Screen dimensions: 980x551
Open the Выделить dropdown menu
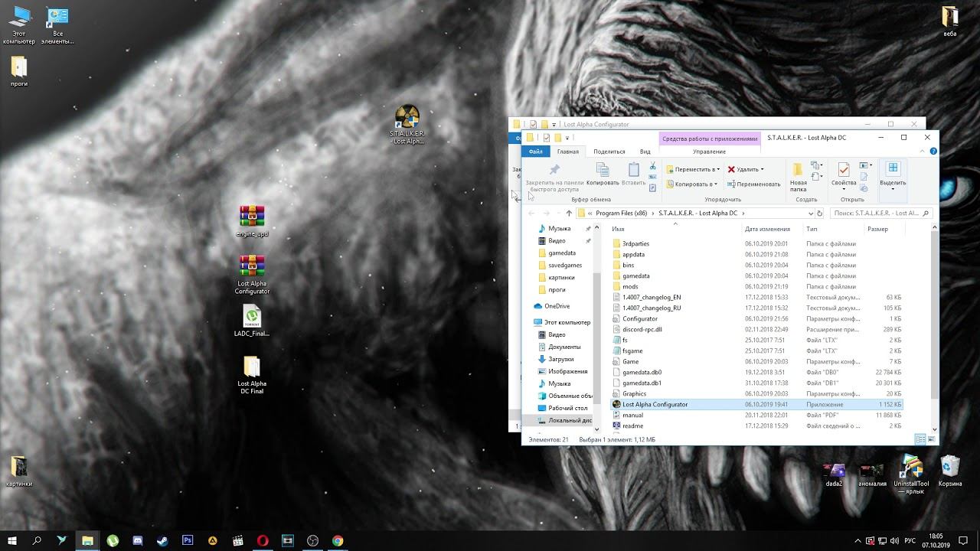893,176
